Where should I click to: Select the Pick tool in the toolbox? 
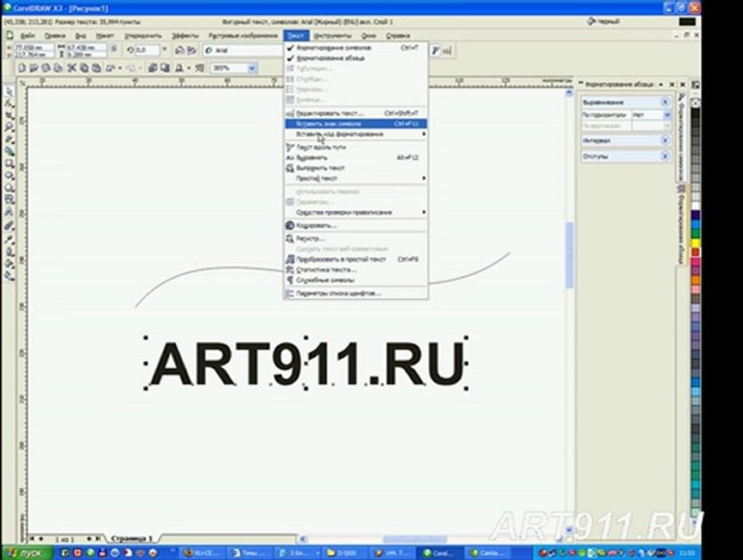(x=9, y=92)
